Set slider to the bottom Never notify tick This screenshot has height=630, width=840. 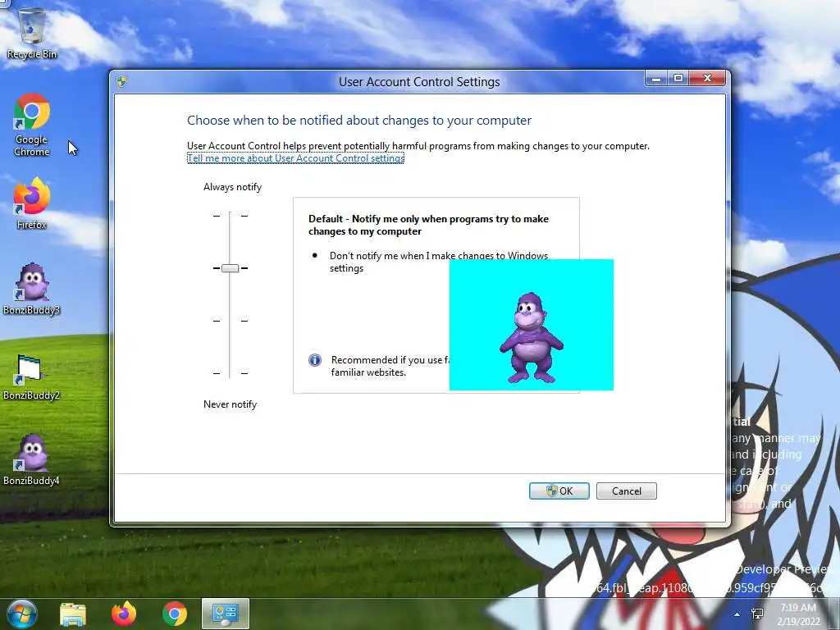coord(230,373)
